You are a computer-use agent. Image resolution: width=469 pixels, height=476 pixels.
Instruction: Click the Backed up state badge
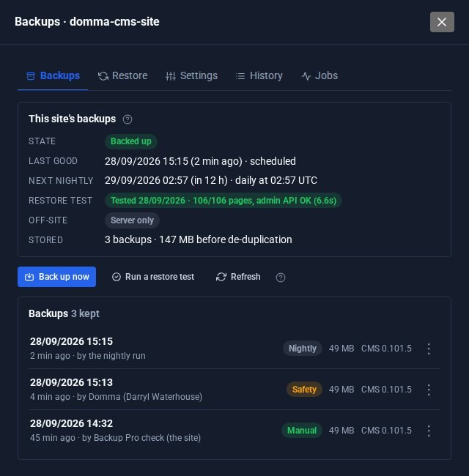131,141
